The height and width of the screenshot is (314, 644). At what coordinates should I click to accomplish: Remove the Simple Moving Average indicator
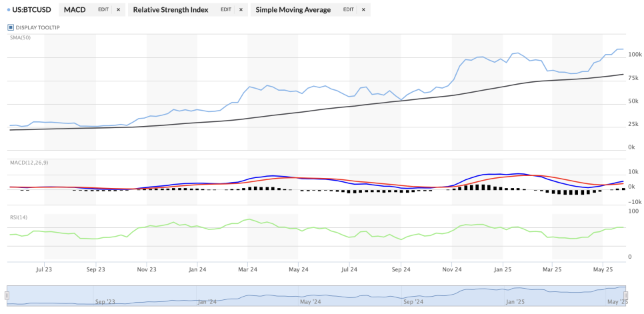(363, 10)
